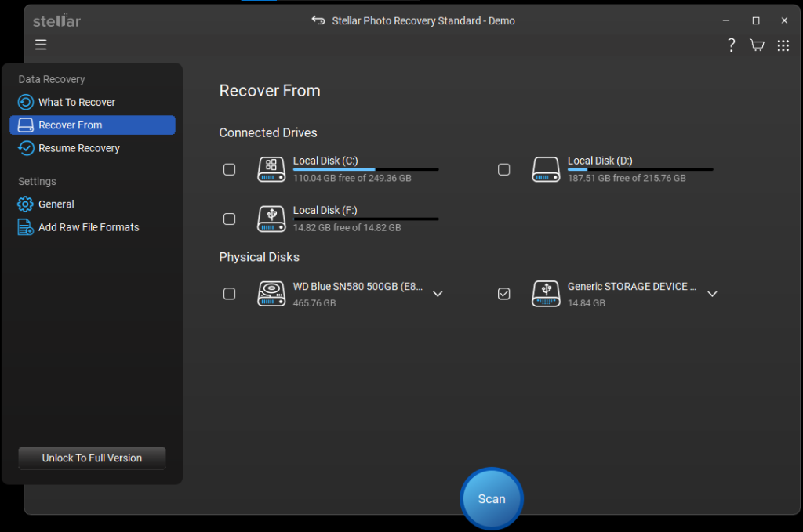Screen dimensions: 803x532
Task: Click the Local Disk (F:) label
Action: (x=325, y=210)
